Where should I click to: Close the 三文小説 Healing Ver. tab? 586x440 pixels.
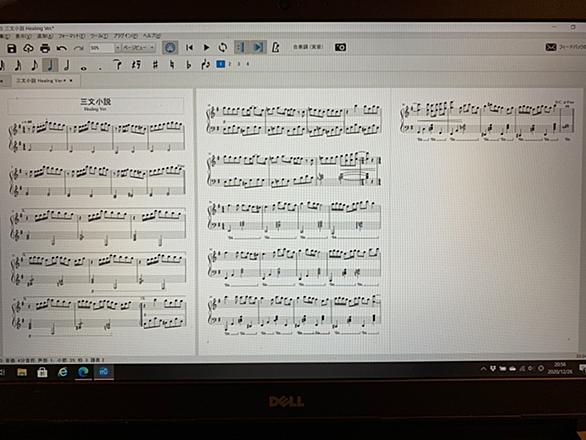point(71,80)
